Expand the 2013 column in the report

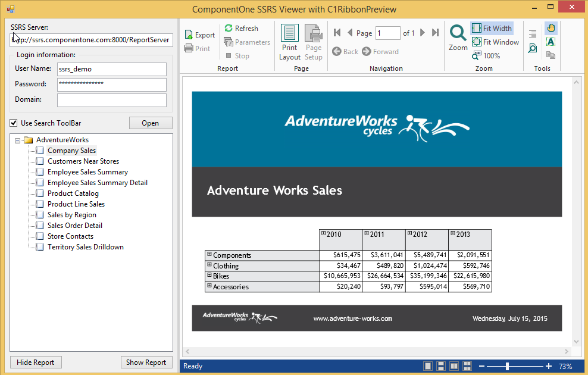click(x=453, y=233)
